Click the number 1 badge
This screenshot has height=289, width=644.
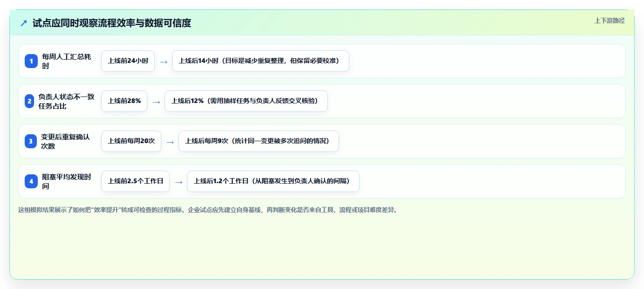pos(31,61)
